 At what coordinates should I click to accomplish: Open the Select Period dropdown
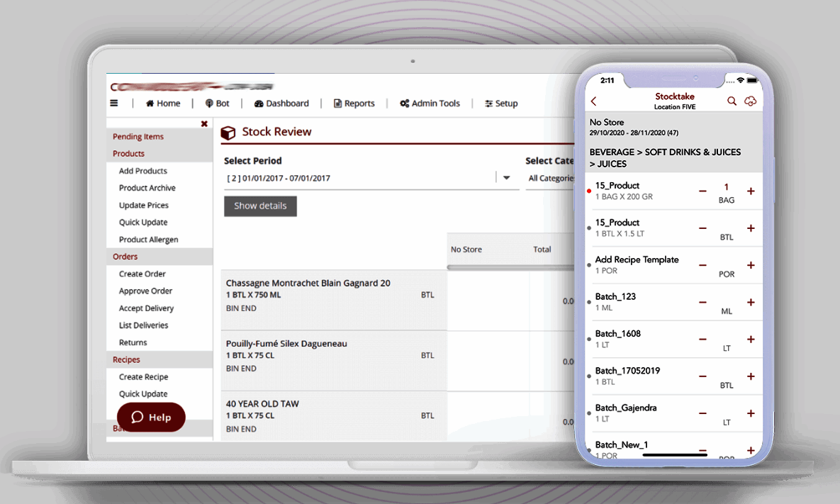pos(505,178)
